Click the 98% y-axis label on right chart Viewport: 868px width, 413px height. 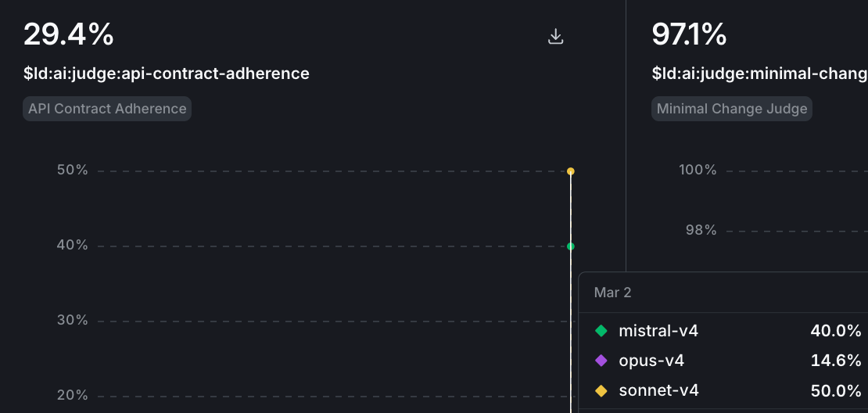coord(701,230)
